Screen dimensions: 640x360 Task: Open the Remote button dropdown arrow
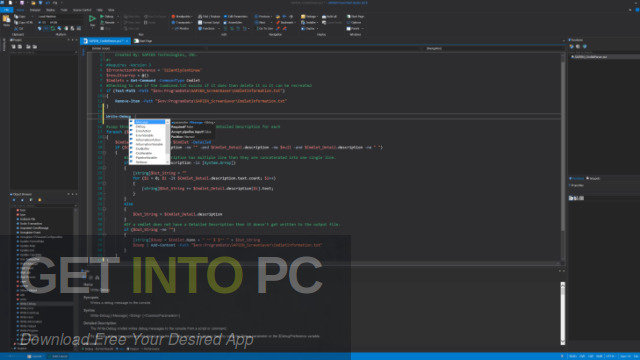tap(118, 22)
